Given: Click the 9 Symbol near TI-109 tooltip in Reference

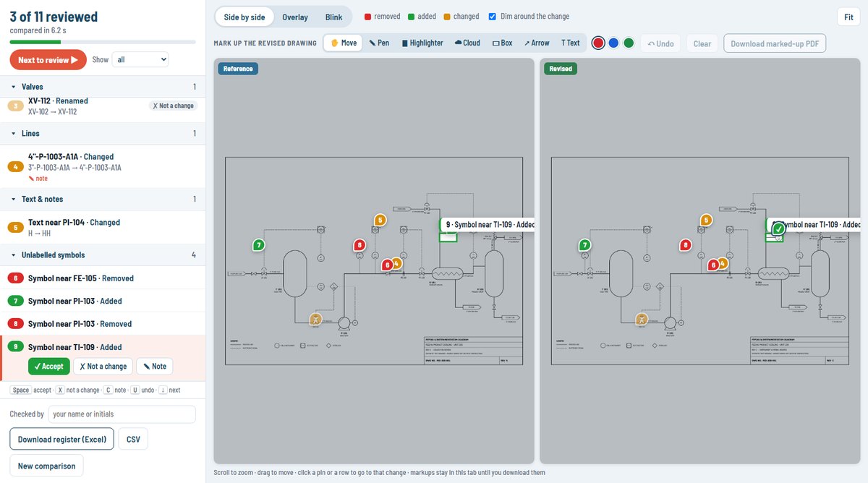Looking at the screenshot, I should point(488,225).
